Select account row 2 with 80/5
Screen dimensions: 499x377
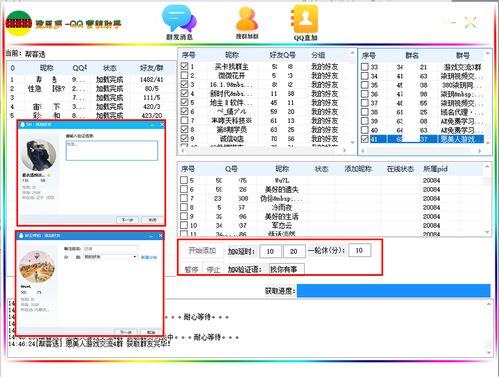coord(91,88)
